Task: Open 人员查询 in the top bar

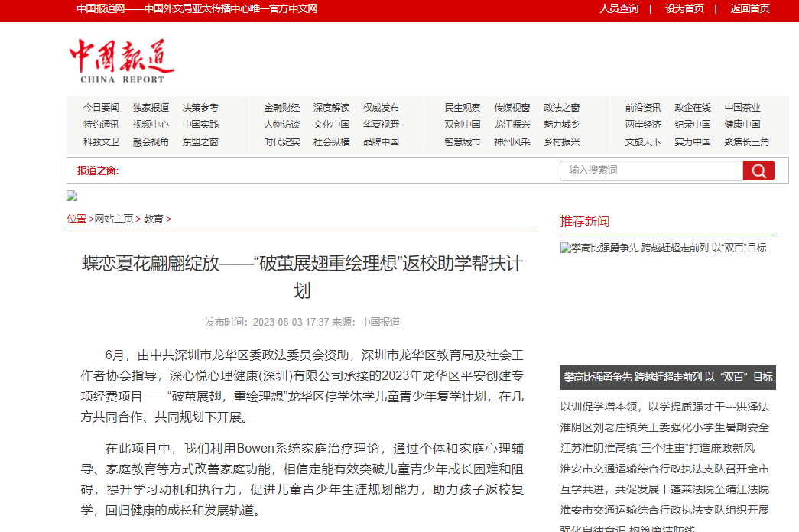Action: point(619,8)
